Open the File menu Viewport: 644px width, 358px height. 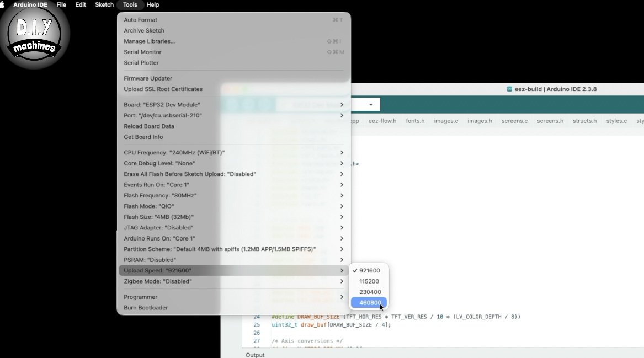61,4
